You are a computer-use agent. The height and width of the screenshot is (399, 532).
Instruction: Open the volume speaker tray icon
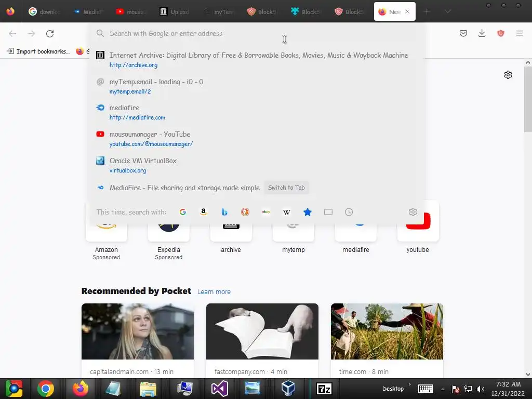click(480, 389)
